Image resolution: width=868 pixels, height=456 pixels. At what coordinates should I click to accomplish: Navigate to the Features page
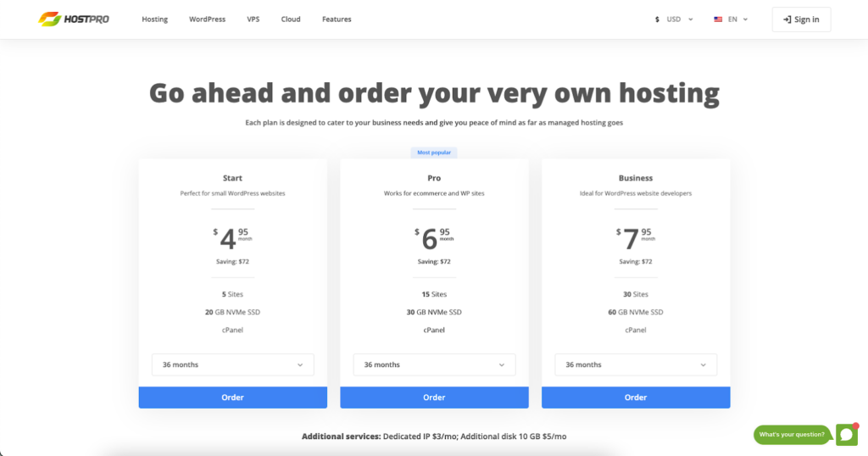pos(337,19)
